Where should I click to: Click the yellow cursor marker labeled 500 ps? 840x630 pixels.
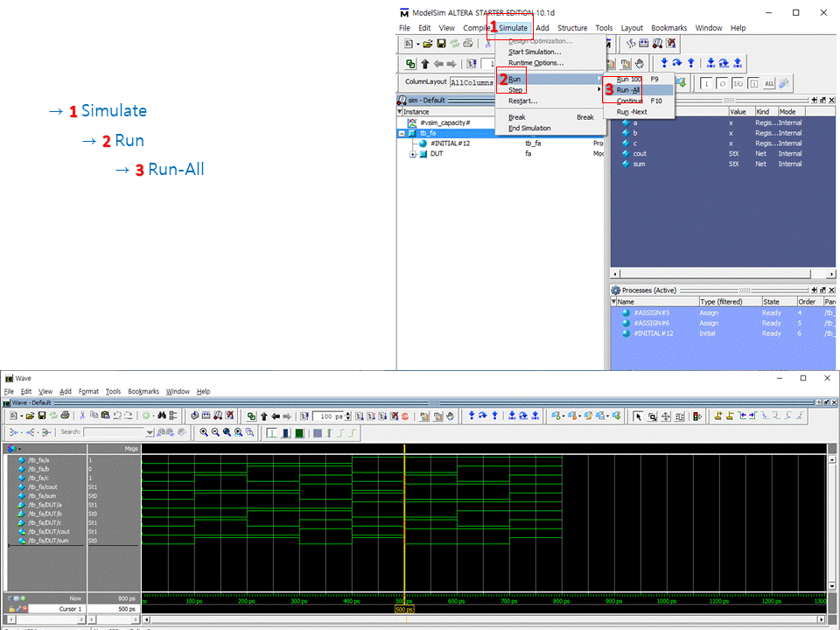[404, 610]
